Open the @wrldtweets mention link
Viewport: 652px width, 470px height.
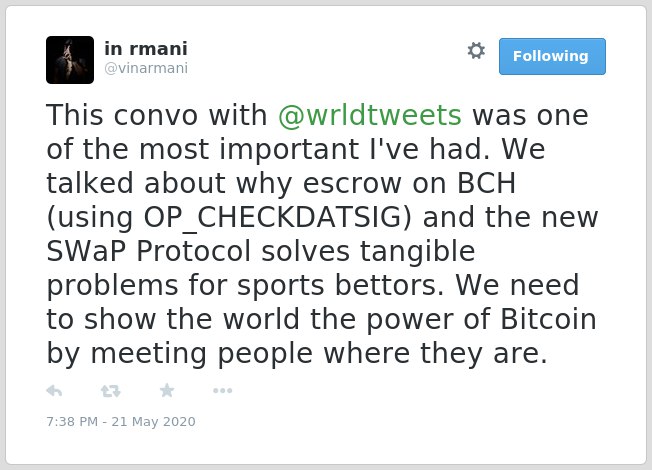coord(370,115)
